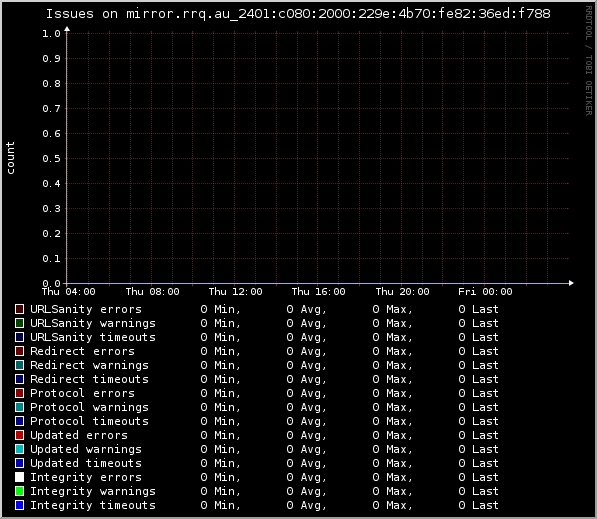Select the Updated timeouts legend label
The image size is (597, 519).
pyautogui.click(x=86, y=463)
